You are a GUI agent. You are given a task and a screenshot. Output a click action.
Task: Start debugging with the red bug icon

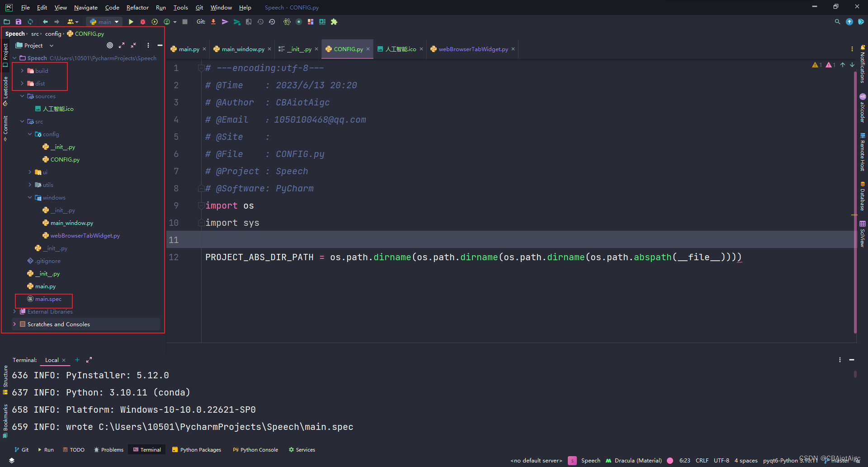click(x=143, y=22)
